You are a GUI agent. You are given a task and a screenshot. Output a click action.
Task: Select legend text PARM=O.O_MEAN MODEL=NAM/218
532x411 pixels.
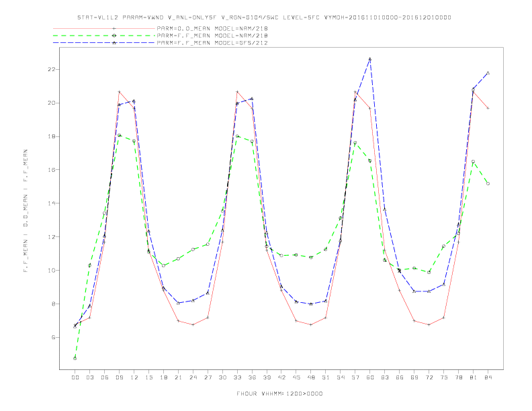click(212, 28)
